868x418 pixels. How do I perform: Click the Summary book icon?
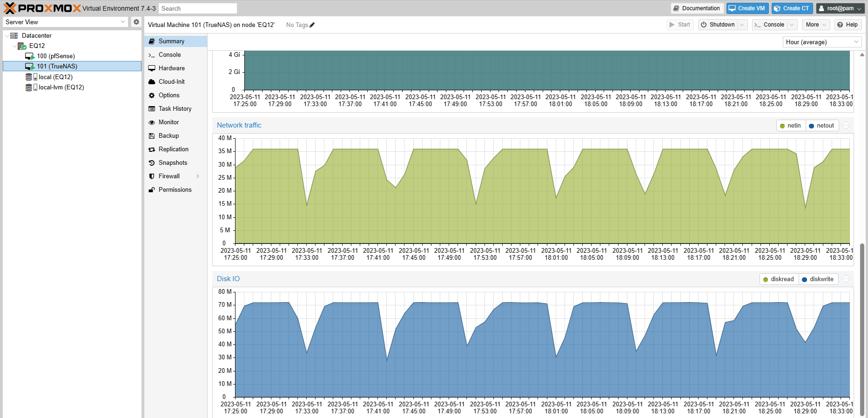pos(152,41)
